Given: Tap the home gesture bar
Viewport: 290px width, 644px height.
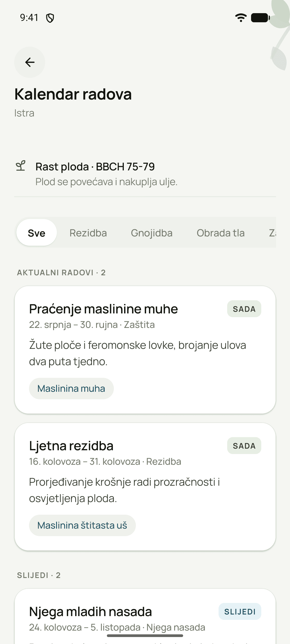Looking at the screenshot, I should coord(145,636).
